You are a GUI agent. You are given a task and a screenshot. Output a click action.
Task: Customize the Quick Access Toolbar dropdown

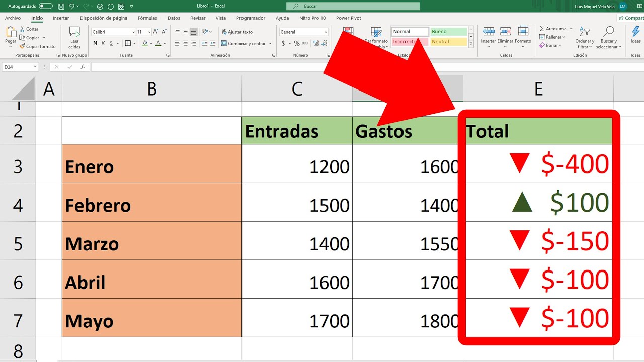[x=132, y=6]
